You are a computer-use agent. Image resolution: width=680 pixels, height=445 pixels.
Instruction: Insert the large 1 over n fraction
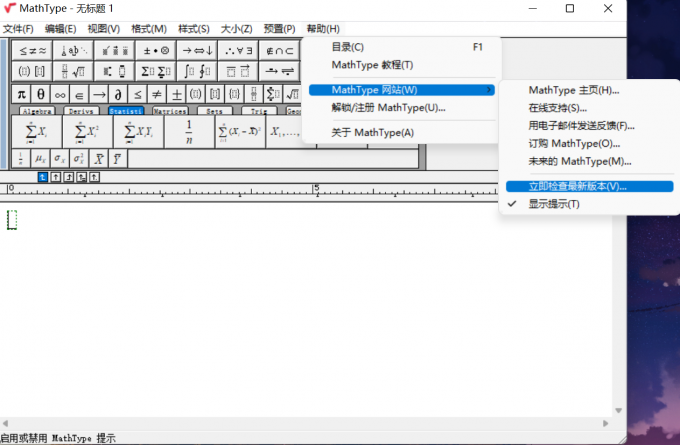[190, 132]
